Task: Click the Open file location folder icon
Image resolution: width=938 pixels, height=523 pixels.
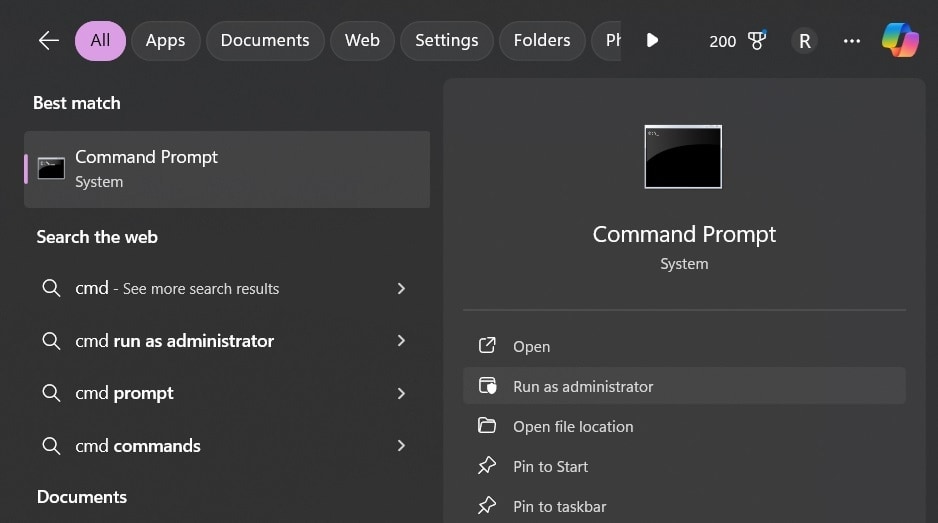Action: [x=487, y=425]
